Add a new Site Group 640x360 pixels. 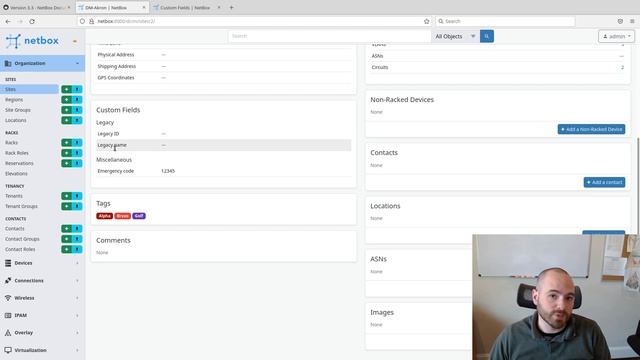(67, 110)
